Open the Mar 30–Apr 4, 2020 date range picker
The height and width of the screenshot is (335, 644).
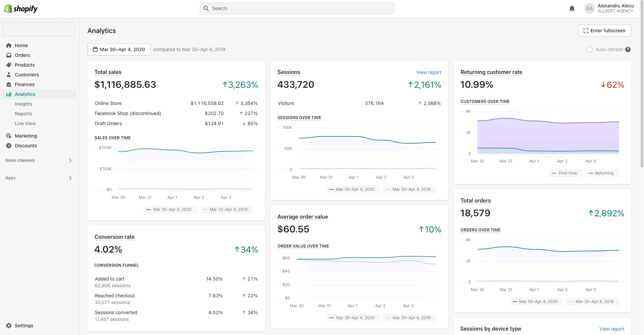119,49
